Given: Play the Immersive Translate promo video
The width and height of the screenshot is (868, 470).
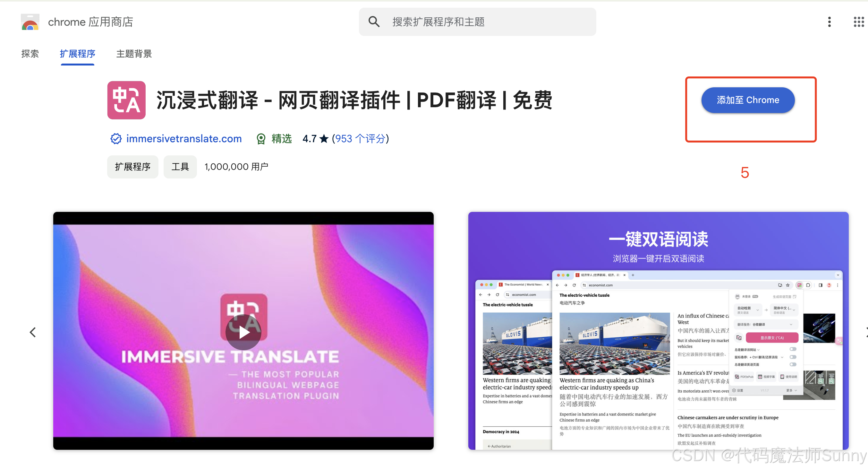Looking at the screenshot, I should point(243,333).
